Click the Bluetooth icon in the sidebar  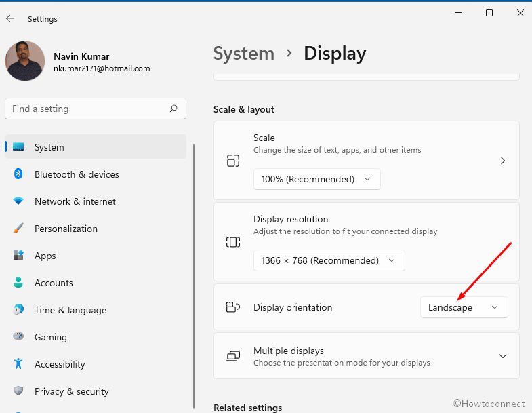18,174
